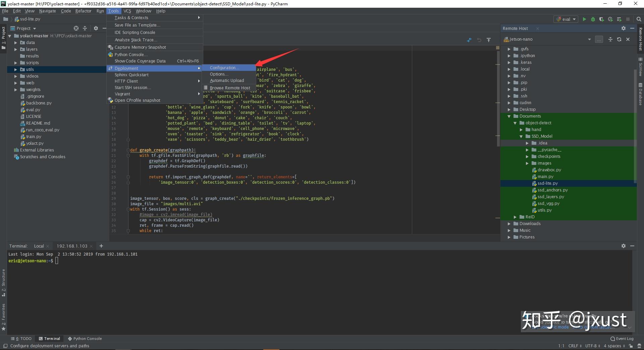Click the green Debug bug icon
The width and height of the screenshot is (644, 350).
coord(593,19)
